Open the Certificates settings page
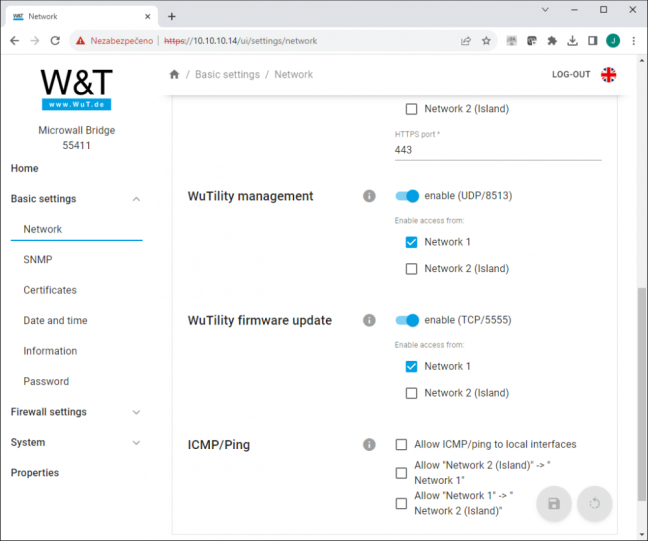This screenshot has height=541, width=648. click(50, 290)
